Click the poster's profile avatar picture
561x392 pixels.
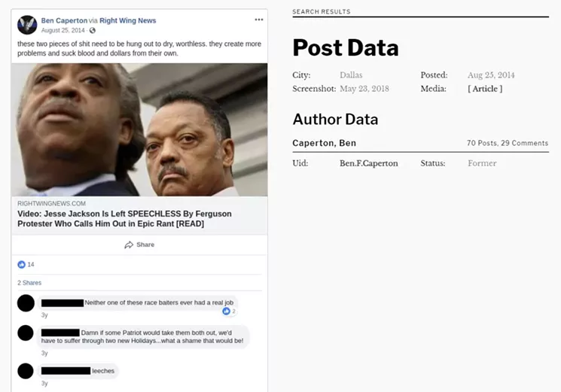pos(27,25)
